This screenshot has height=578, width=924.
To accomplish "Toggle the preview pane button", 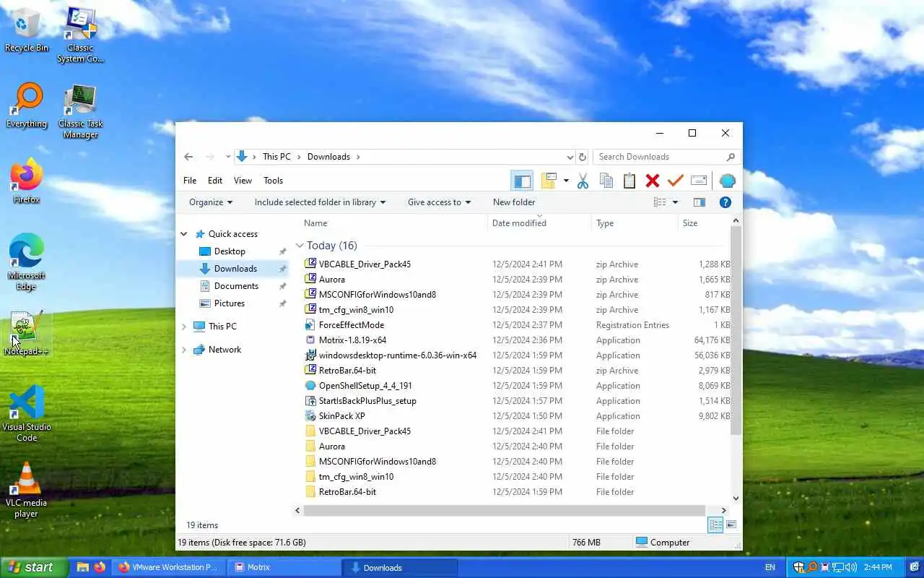I will [699, 202].
